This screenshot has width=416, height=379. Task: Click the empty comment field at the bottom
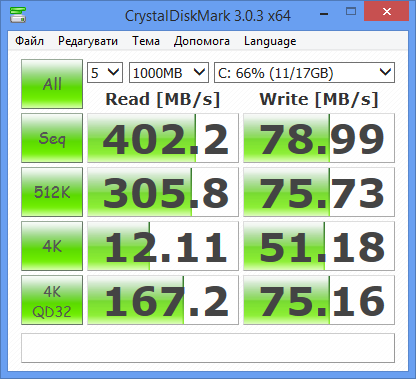tap(208, 348)
